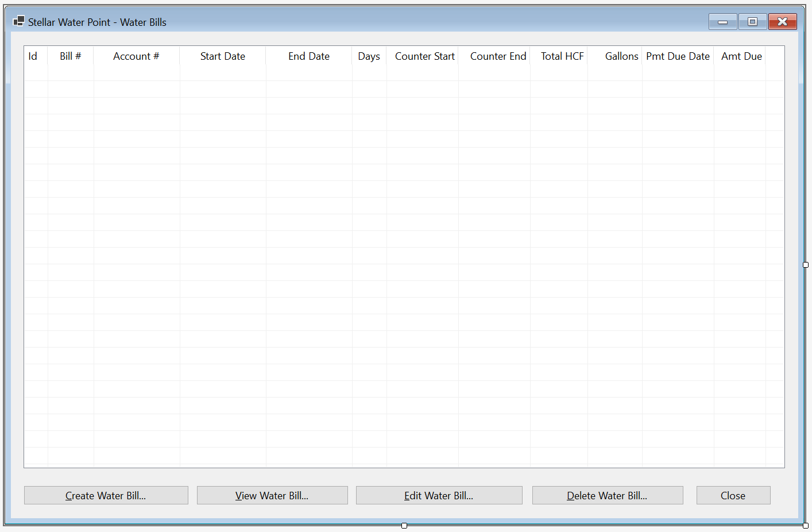Viewport: 812px width, 532px height.
Task: Click the Counter Start column header
Action: point(423,56)
